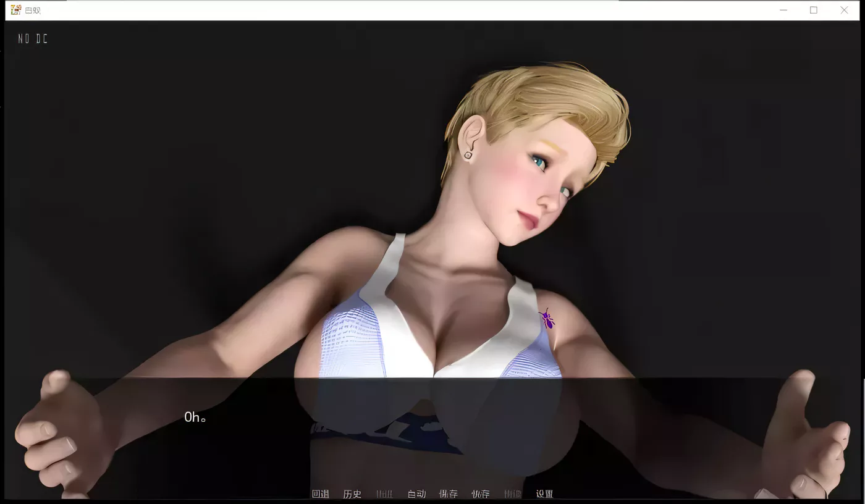Maximize the game window

point(814,10)
